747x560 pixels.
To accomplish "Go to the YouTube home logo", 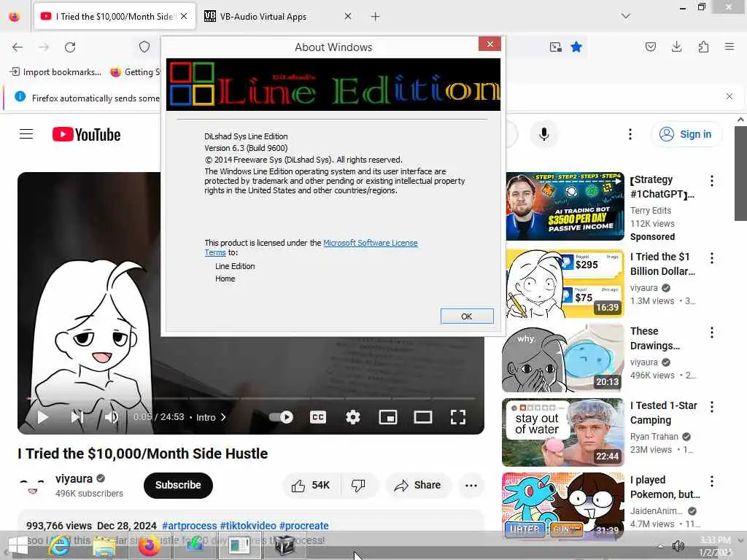I will [86, 135].
